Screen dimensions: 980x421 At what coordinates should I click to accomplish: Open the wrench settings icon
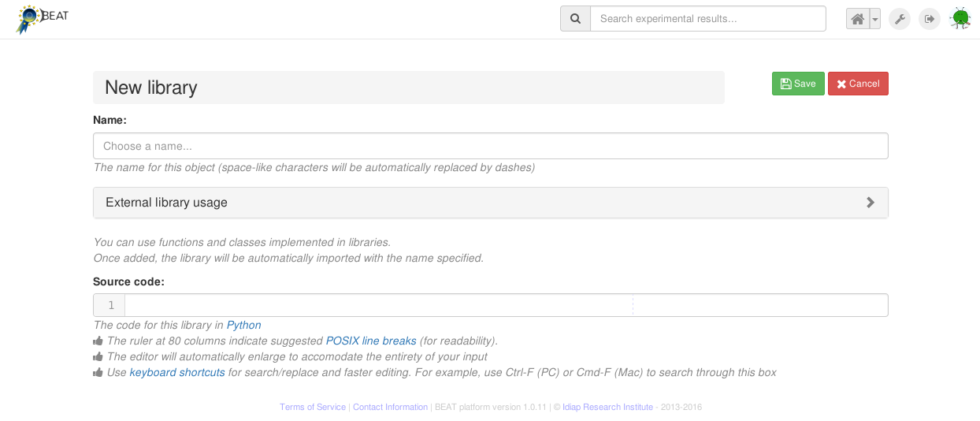(900, 19)
